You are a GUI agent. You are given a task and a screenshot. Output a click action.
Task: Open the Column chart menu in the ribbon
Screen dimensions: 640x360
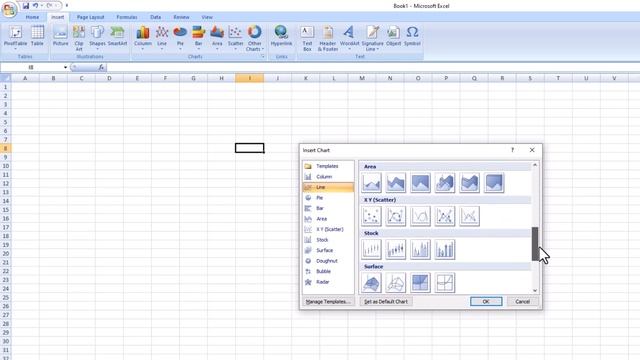pyautogui.click(x=143, y=38)
